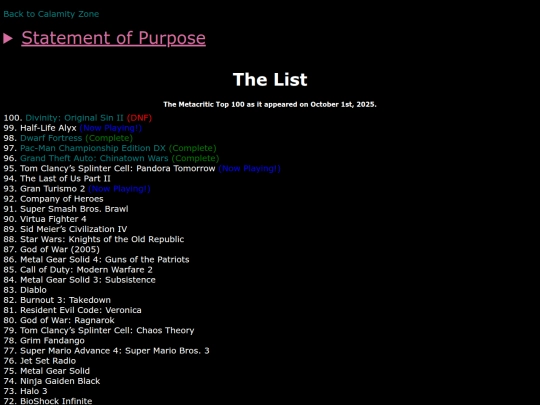
Task: Click 'Metal Gear Solid 4: Guns of the Patriots'
Action: point(105,260)
